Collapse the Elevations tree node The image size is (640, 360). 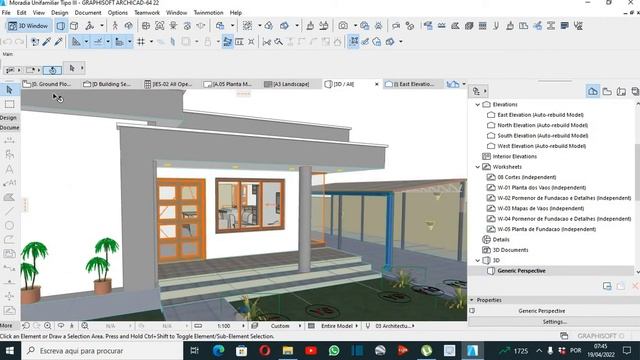478,105
